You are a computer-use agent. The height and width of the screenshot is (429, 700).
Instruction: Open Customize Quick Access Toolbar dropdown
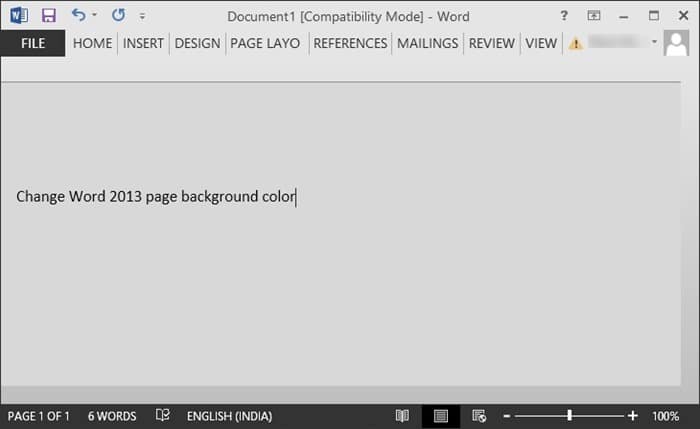pyautogui.click(x=142, y=16)
